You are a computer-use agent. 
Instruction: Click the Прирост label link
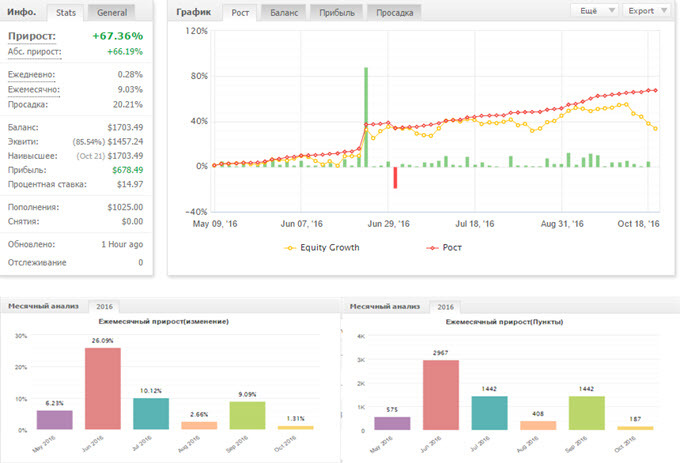click(32, 36)
